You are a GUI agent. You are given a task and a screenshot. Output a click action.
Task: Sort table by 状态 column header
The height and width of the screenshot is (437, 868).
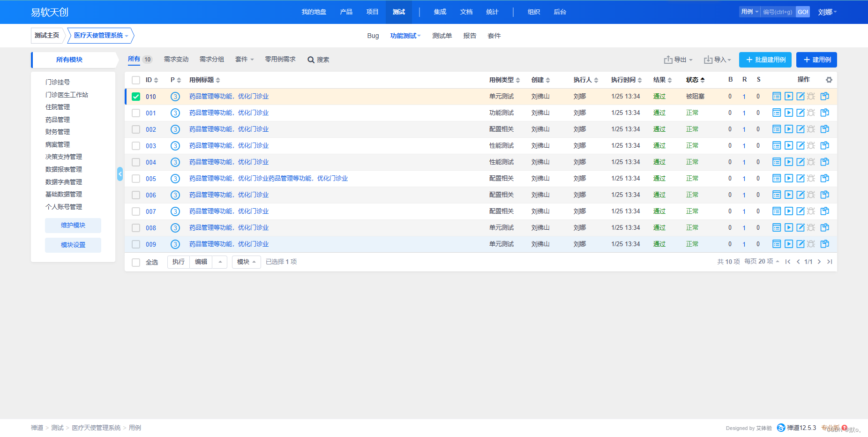click(695, 80)
